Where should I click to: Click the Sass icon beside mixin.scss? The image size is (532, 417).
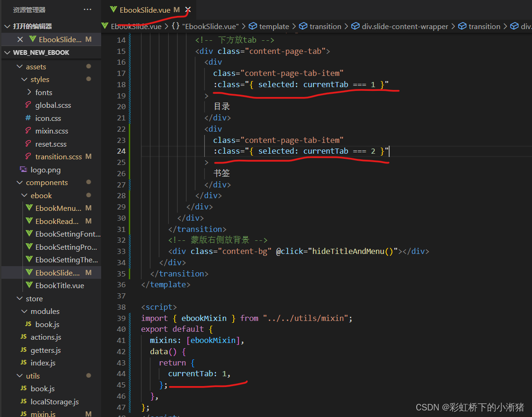[x=28, y=131]
